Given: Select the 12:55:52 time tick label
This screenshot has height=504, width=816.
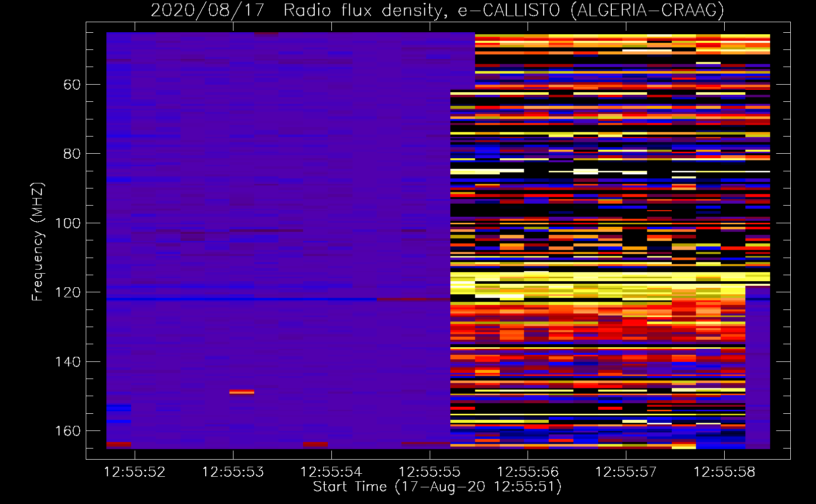Looking at the screenshot, I should (x=135, y=472).
